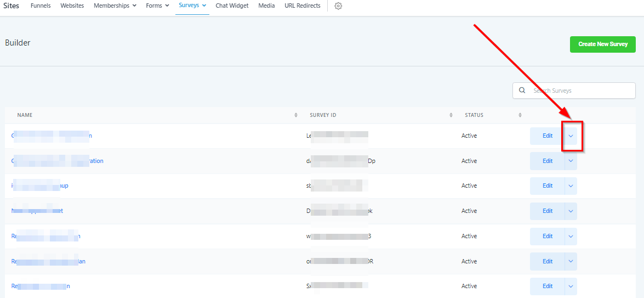Open the red-highlighted chevron beside first Edit button
This screenshot has height=298, width=644.
(x=571, y=136)
